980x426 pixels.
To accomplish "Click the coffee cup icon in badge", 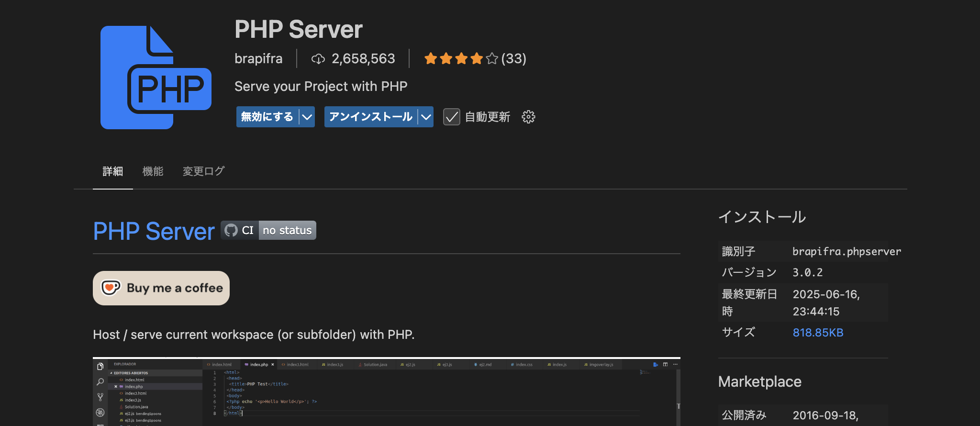I will tap(111, 288).
